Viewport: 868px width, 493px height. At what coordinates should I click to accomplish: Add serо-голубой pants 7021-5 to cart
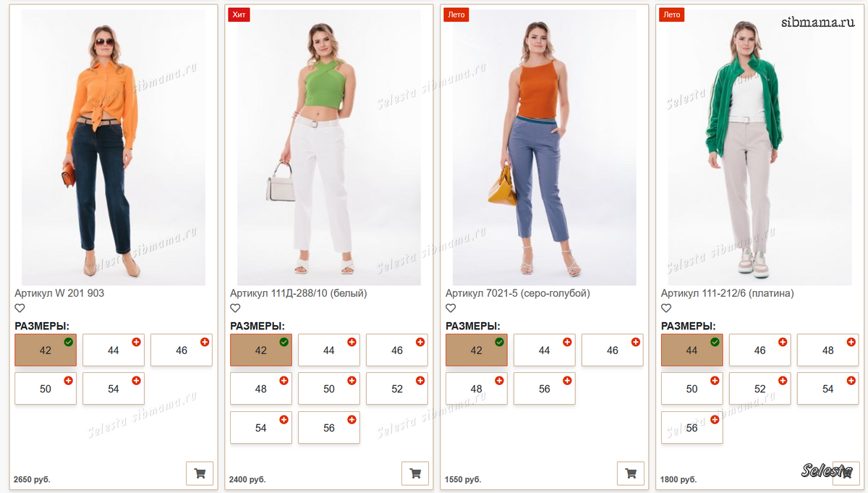(x=630, y=473)
